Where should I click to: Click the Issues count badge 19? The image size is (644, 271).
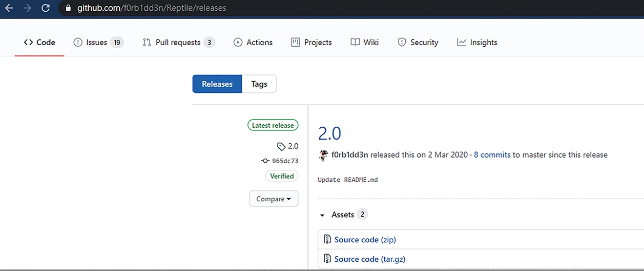(x=117, y=43)
